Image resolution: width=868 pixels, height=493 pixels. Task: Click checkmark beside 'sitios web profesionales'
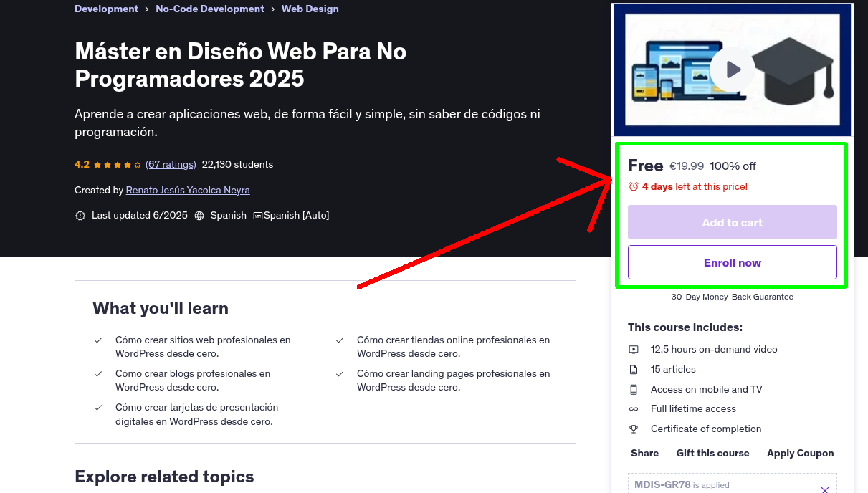click(x=98, y=340)
